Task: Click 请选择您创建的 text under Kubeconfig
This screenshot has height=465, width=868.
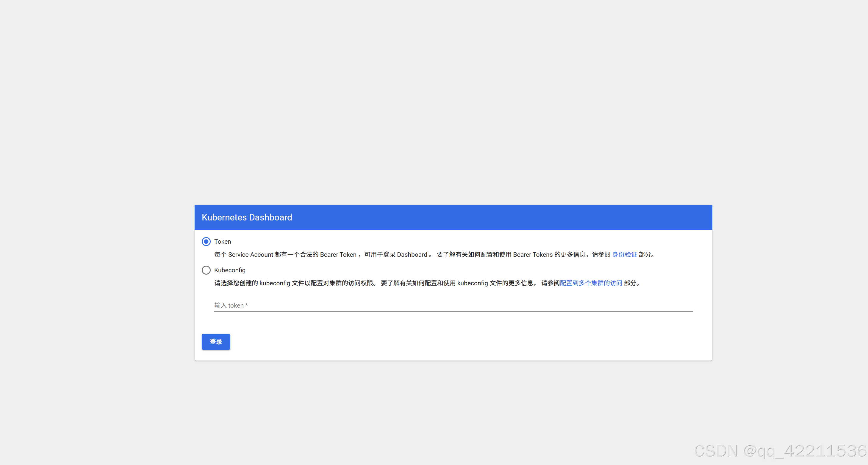Action: point(236,283)
